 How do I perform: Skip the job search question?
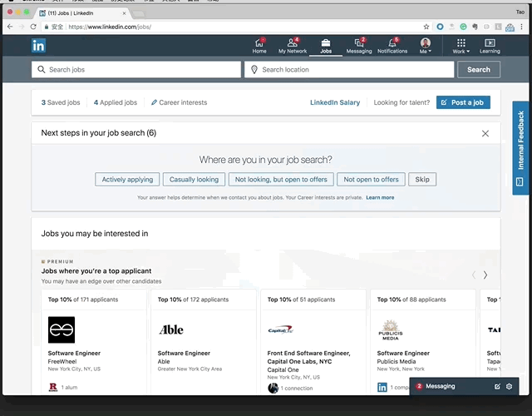pyautogui.click(x=422, y=180)
